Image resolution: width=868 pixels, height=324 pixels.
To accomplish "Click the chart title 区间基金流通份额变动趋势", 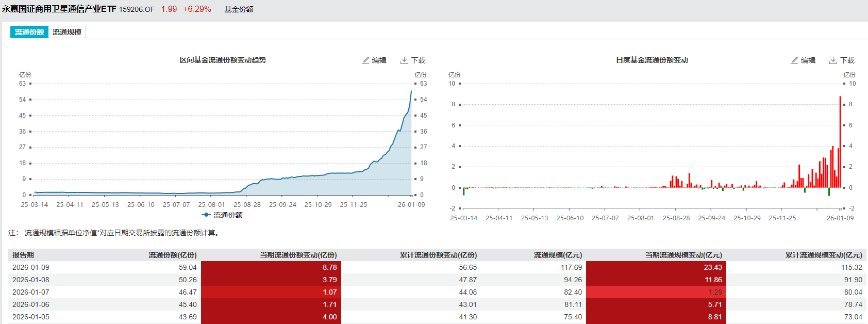I will 223,60.
